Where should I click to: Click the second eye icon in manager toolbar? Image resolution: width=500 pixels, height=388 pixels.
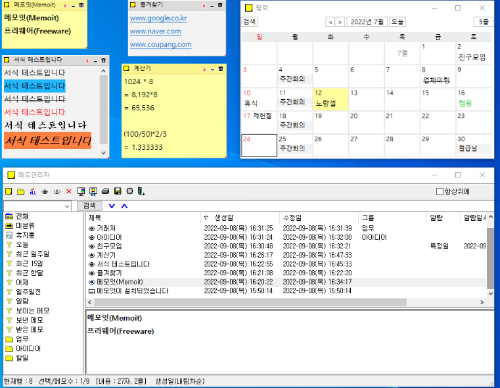click(57, 192)
